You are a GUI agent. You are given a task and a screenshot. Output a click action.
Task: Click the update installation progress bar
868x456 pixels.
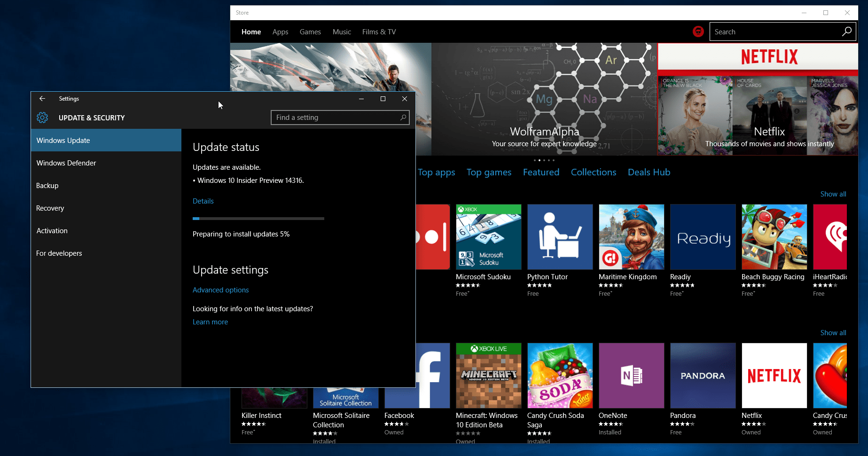click(258, 218)
